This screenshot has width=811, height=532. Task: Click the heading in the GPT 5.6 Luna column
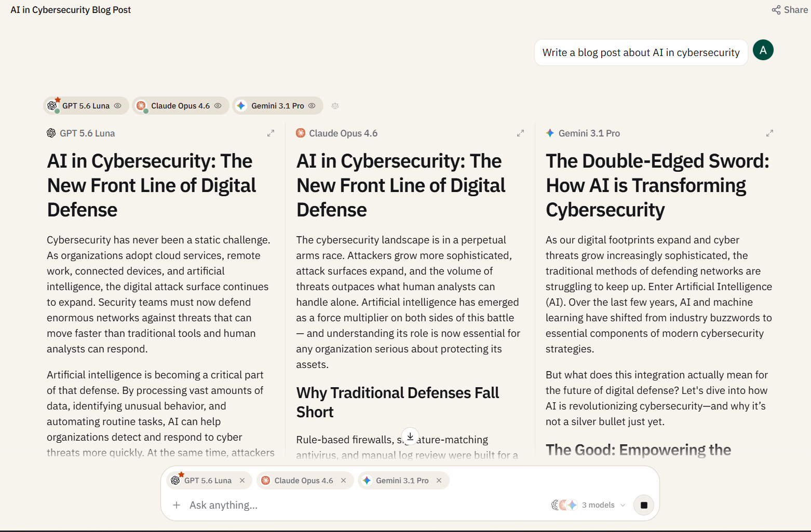coord(152,185)
